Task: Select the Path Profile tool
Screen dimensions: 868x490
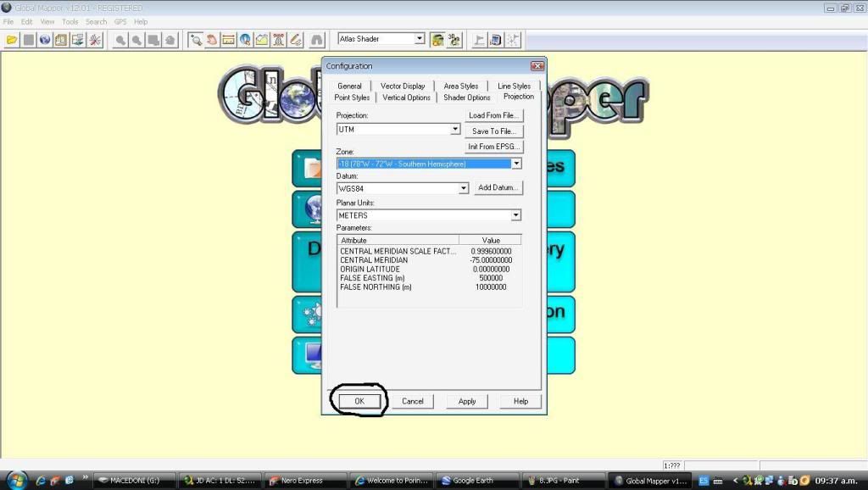Action: coord(262,40)
